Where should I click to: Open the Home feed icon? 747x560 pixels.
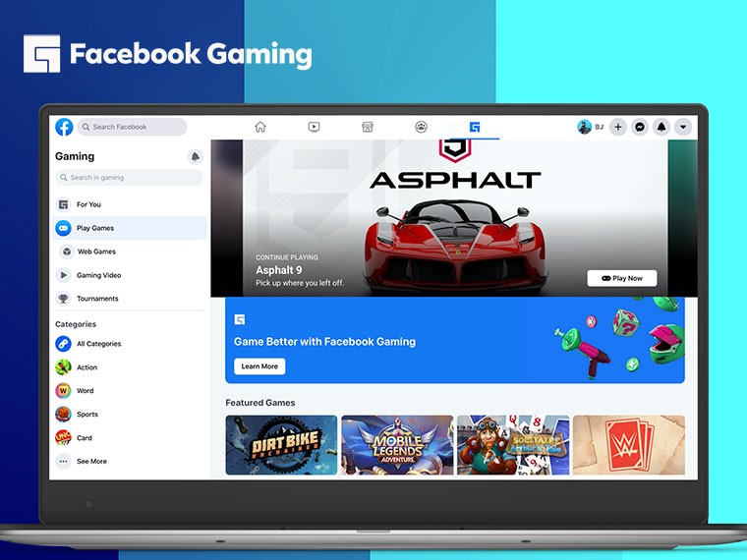pyautogui.click(x=260, y=127)
